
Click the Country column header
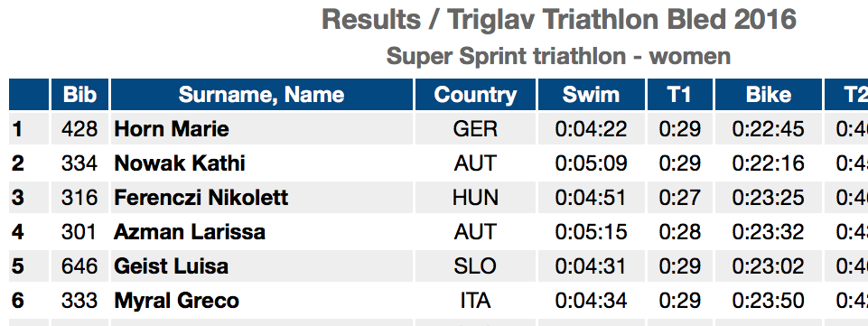(x=475, y=95)
